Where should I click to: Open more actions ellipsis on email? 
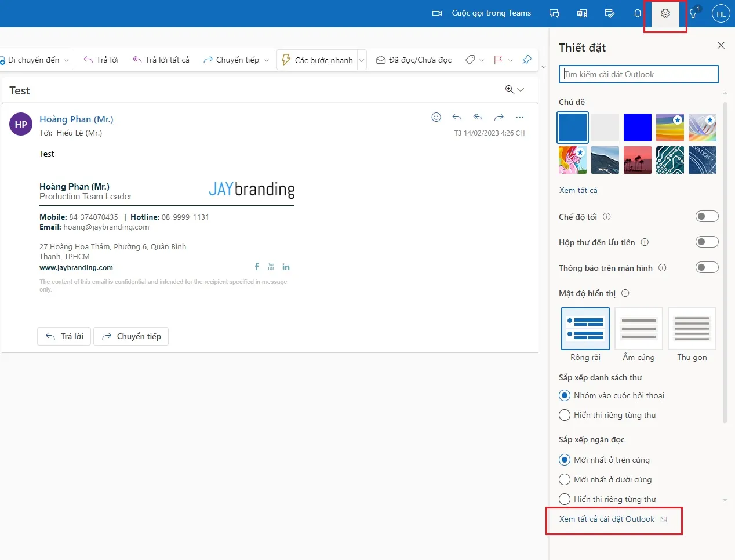click(519, 117)
